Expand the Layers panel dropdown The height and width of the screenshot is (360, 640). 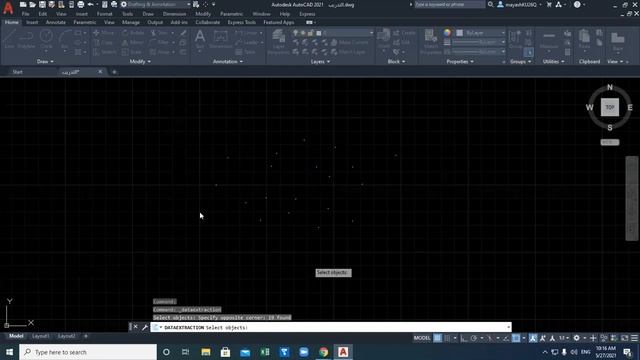click(x=320, y=62)
